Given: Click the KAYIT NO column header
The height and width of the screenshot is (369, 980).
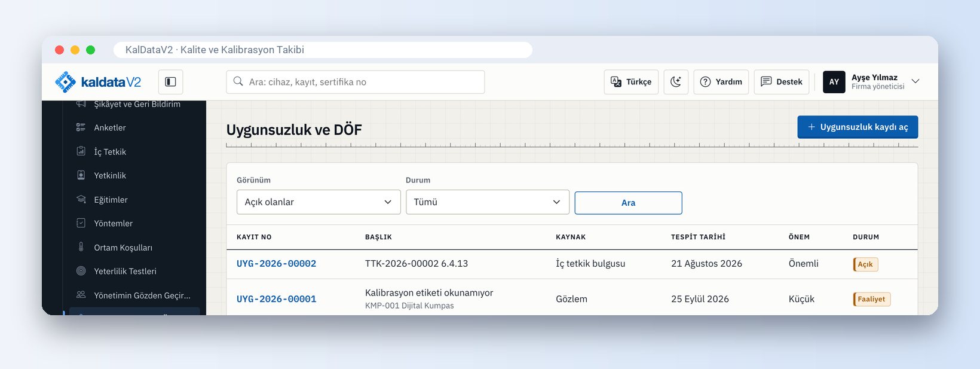Looking at the screenshot, I should pos(254,237).
